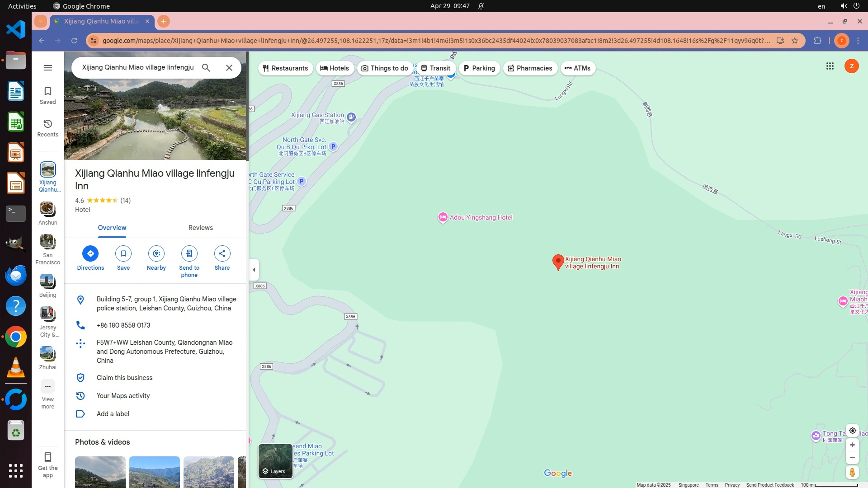Click the Send to phone icon
This screenshot has height=488, width=868.
(x=189, y=253)
